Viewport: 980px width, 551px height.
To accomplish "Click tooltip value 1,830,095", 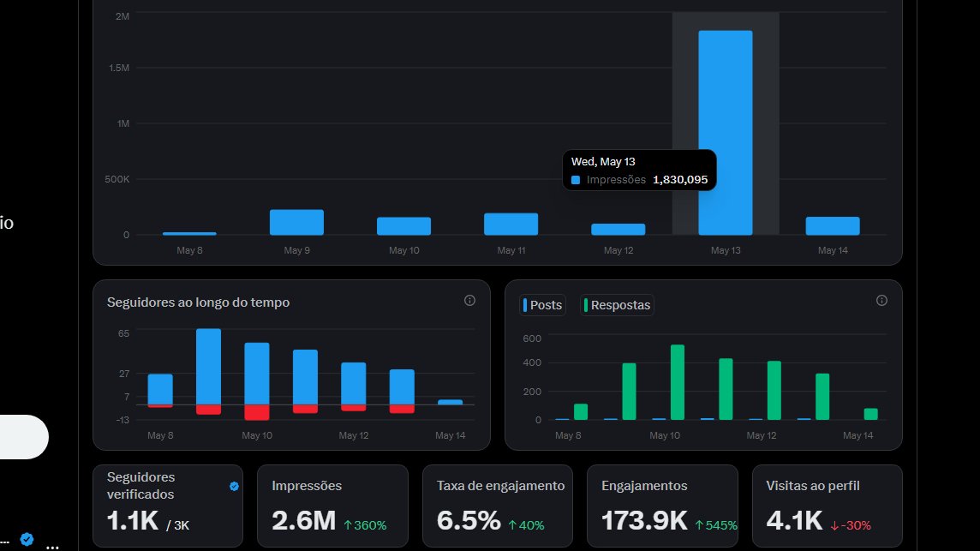I will point(680,180).
